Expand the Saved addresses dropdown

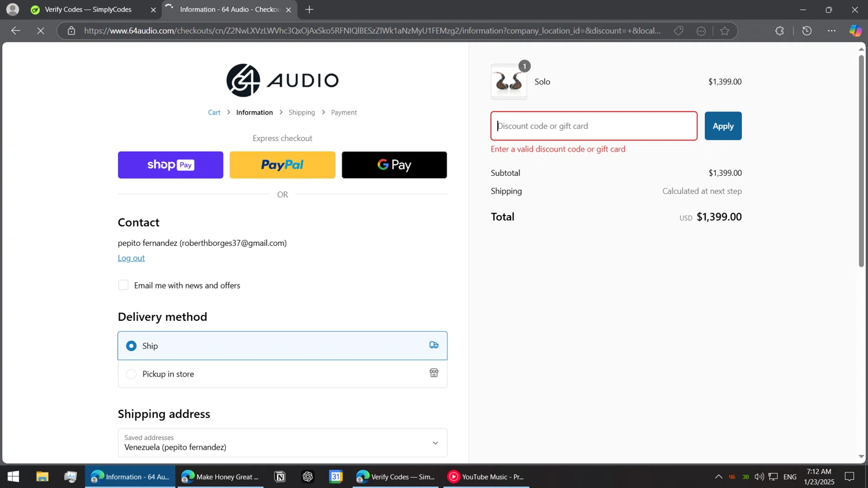pyautogui.click(x=282, y=443)
